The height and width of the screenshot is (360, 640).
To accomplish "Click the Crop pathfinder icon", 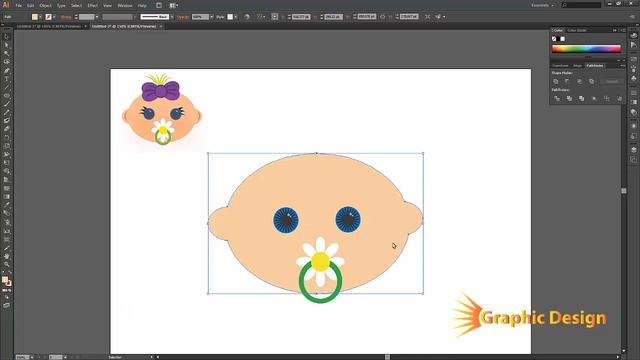I will 594,98.
